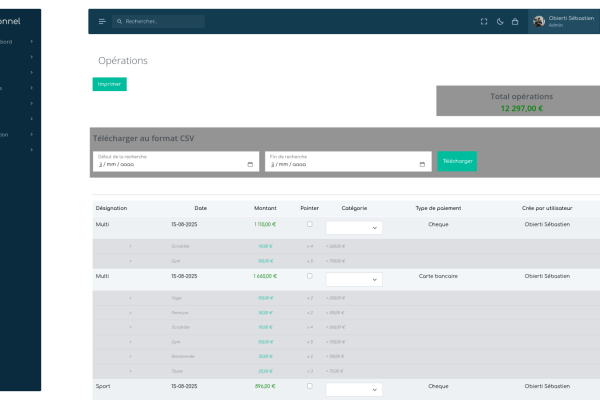Open Catégorie dropdown for second Multi row

(x=354, y=280)
